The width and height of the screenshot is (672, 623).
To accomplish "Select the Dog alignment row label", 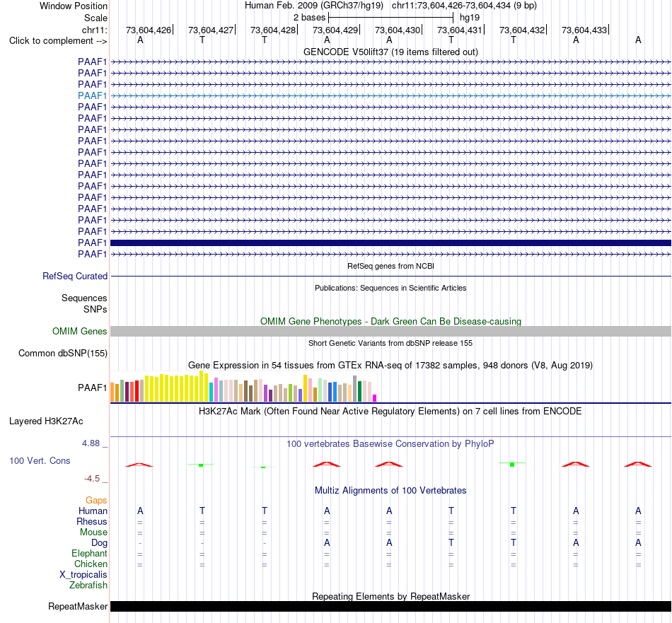I will tap(99, 543).
